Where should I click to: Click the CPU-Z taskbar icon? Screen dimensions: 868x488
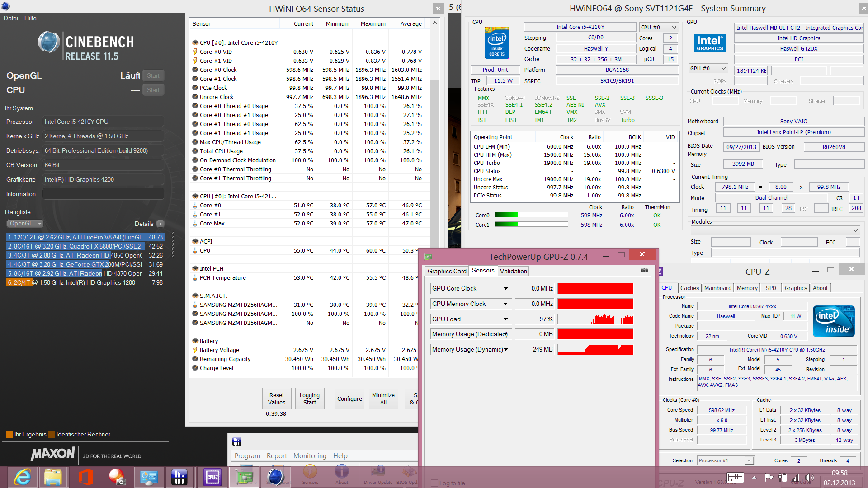pyautogui.click(x=212, y=477)
